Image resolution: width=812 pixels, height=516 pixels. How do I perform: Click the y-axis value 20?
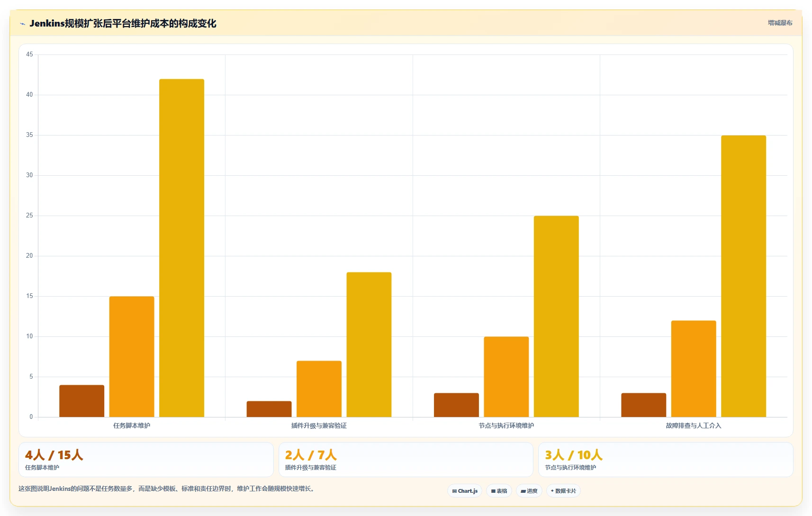tap(29, 256)
